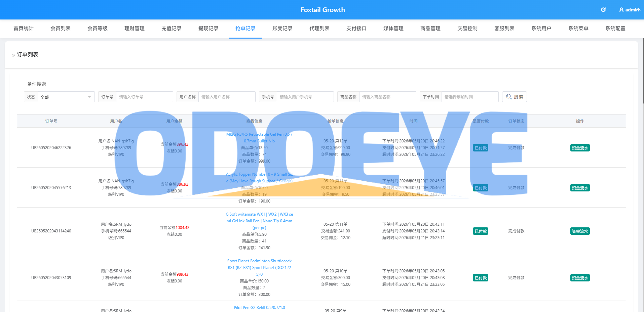Click 已付款 badge for order UB2605202046222326
This screenshot has height=312, width=644.
click(x=481, y=148)
